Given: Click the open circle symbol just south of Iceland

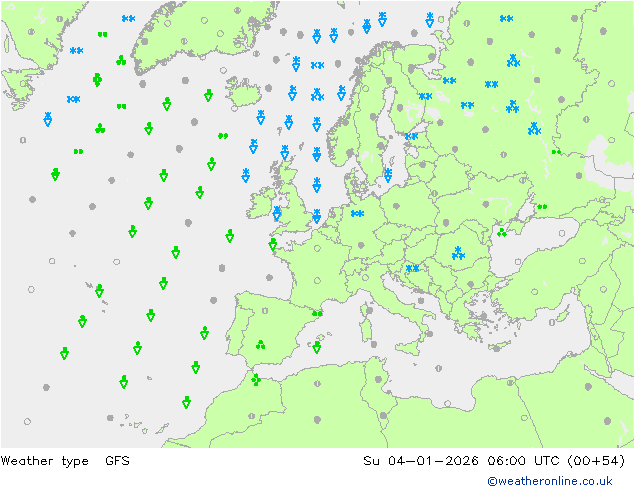Looking at the screenshot, I should (x=234, y=108).
